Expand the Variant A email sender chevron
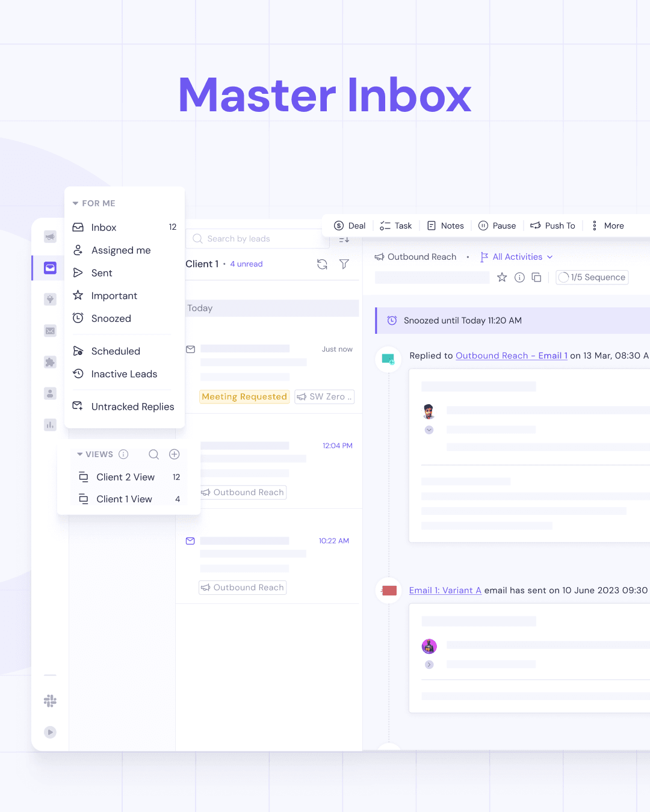The height and width of the screenshot is (812, 650). point(429,665)
